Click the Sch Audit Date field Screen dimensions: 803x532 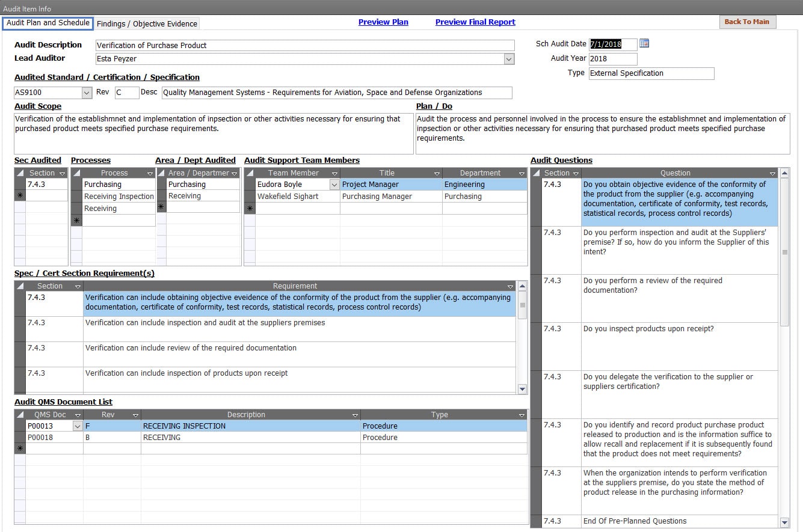[613, 44]
